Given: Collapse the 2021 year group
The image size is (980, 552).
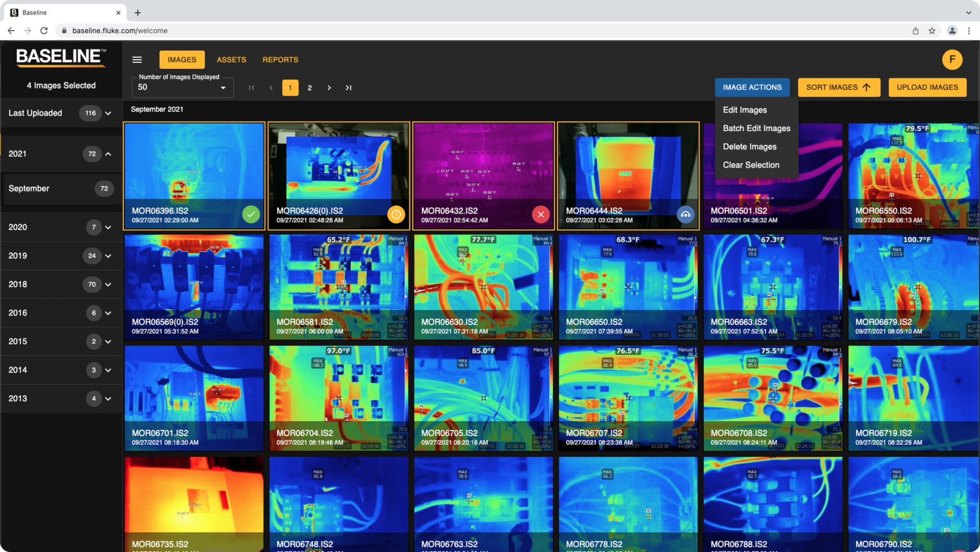Looking at the screenshot, I should 108,154.
